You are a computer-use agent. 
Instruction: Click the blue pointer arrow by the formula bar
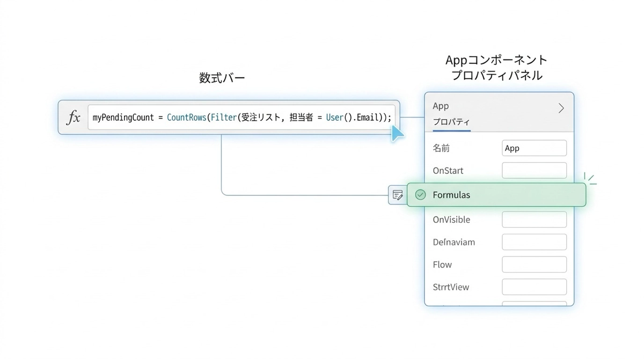(x=397, y=133)
